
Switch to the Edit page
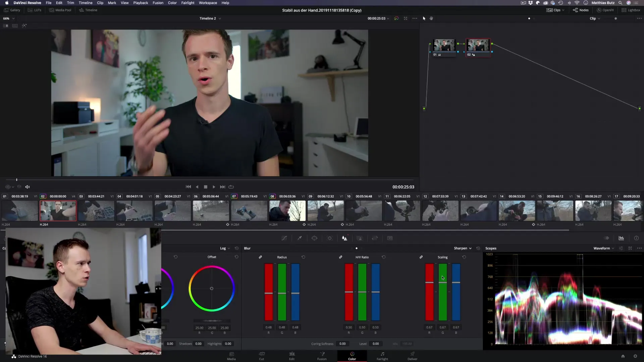point(292,356)
